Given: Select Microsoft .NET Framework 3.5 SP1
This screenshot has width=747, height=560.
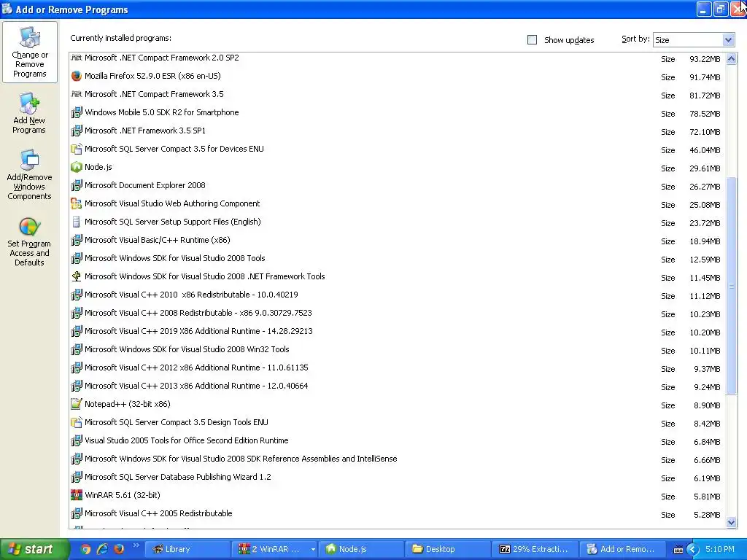Looking at the screenshot, I should [x=398, y=131].
